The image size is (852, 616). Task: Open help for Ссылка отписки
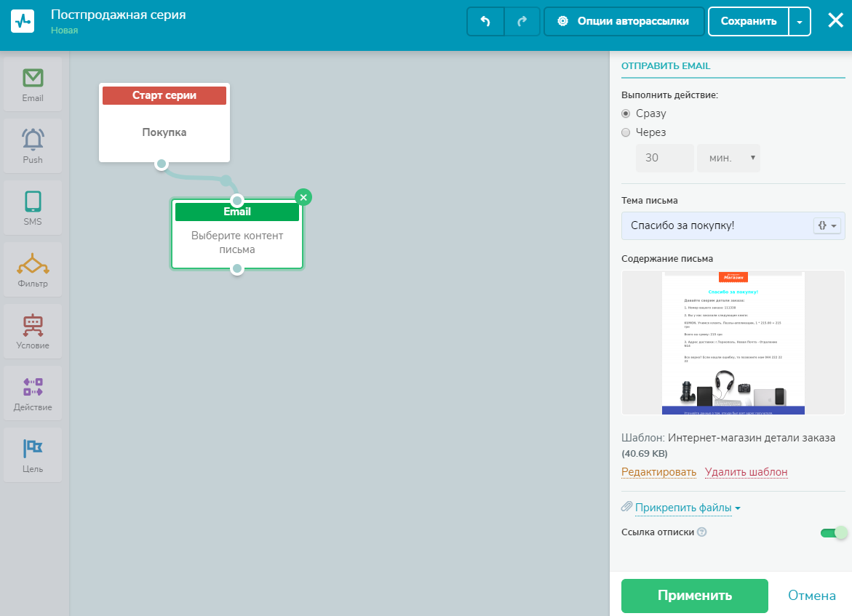point(702,532)
